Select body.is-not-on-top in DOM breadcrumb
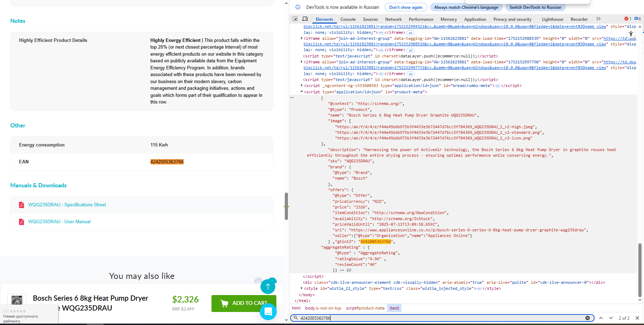This screenshot has width=644, height=325. click(x=323, y=308)
